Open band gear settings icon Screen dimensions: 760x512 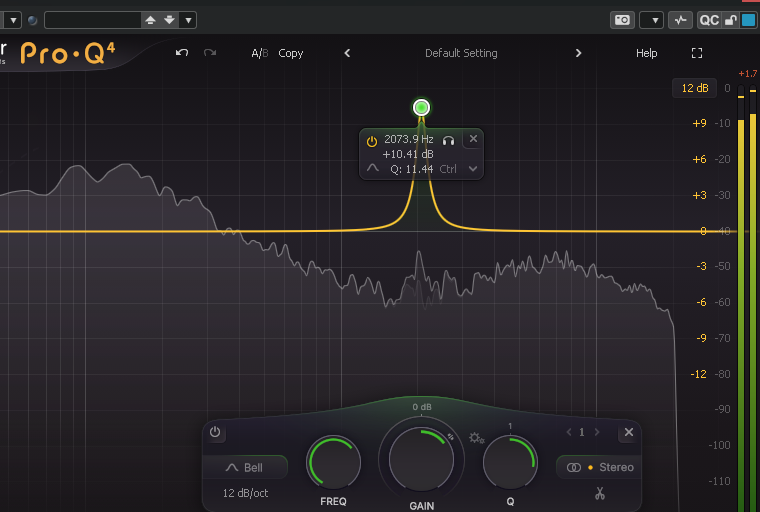click(476, 438)
